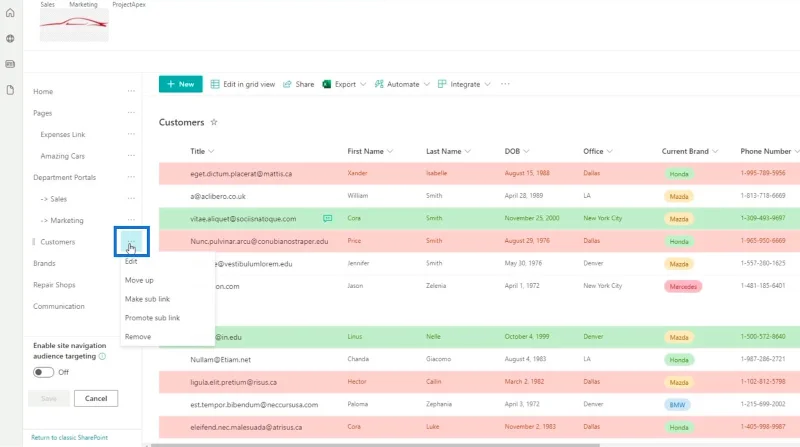
Task: Click the red Mercedes brand pill
Action: point(683,286)
